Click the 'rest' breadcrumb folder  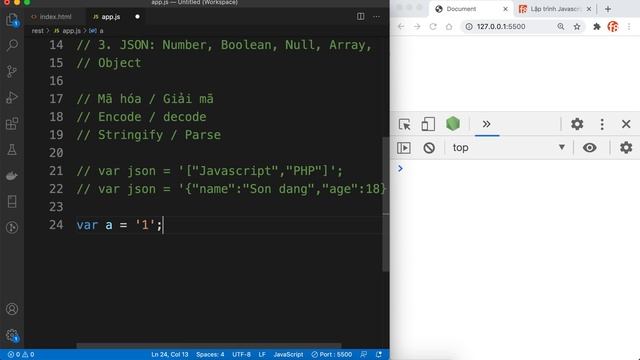(38, 31)
